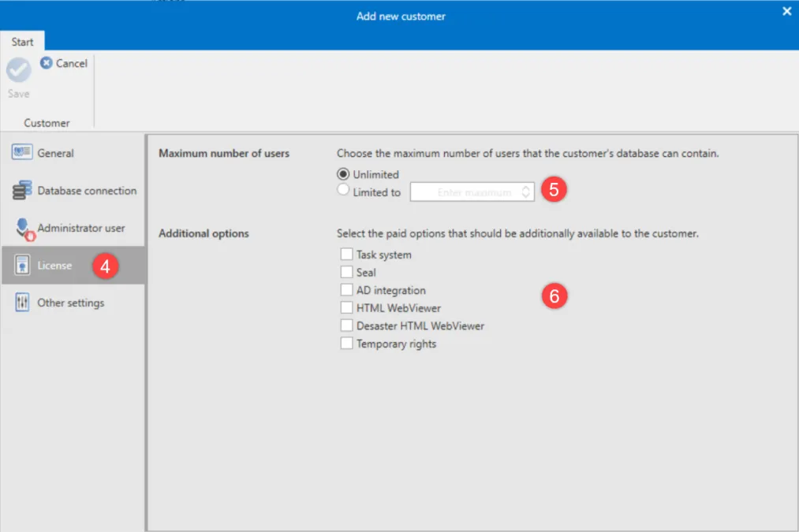Image resolution: width=799 pixels, height=532 pixels.
Task: Click the Save checkmark icon
Action: pyautogui.click(x=19, y=69)
